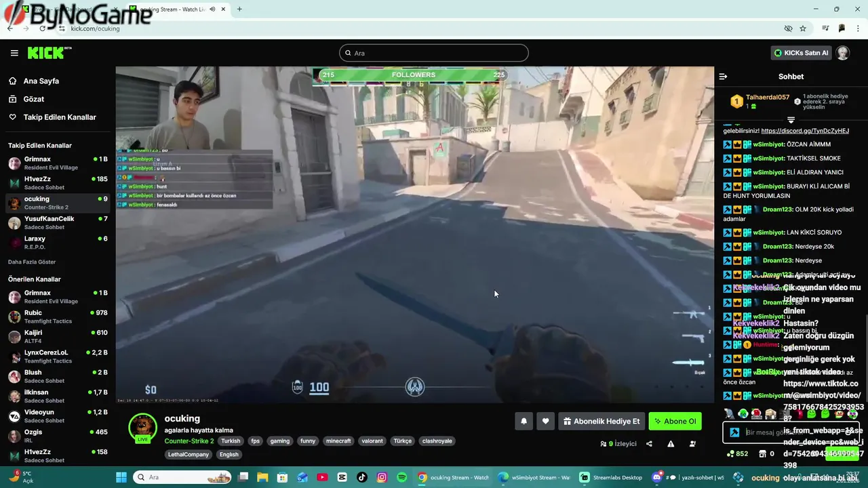
Task: Select ocuking channel in sidebar
Action: [x=58, y=203]
